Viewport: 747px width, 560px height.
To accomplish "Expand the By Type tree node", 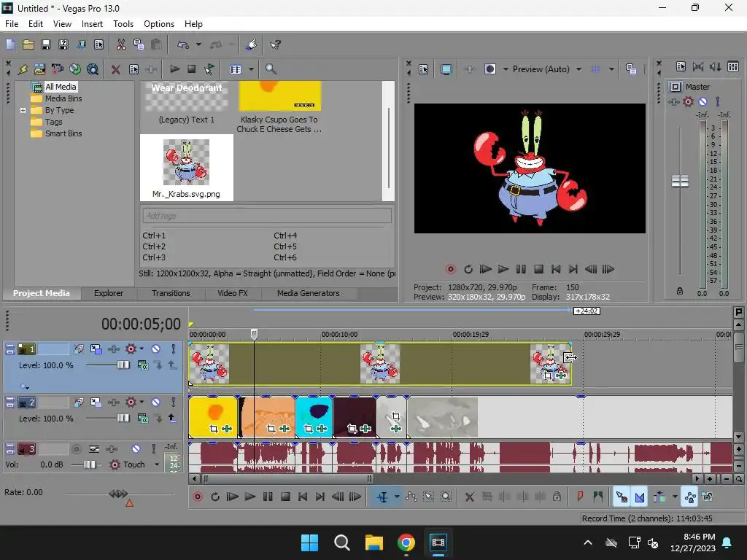I will point(23,110).
